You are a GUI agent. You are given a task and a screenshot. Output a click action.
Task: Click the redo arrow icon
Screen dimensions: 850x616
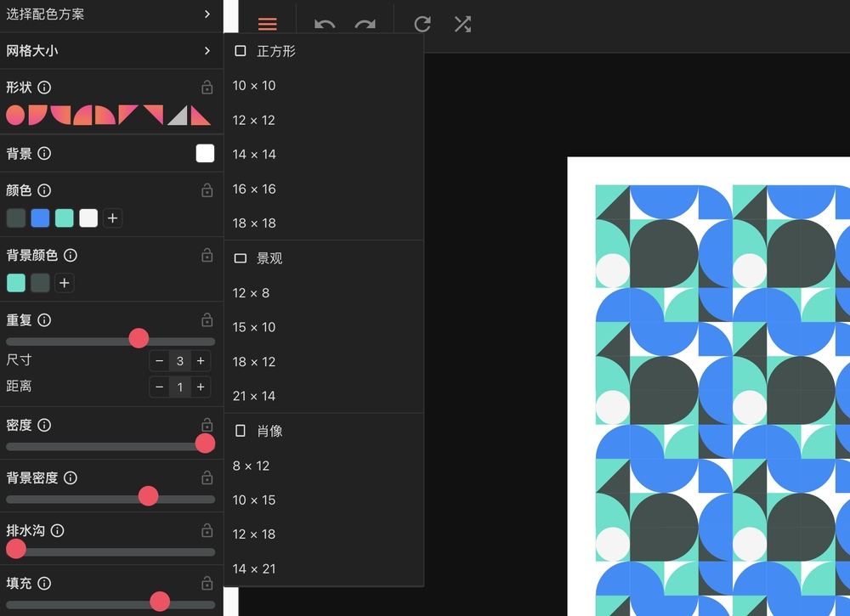tap(365, 25)
